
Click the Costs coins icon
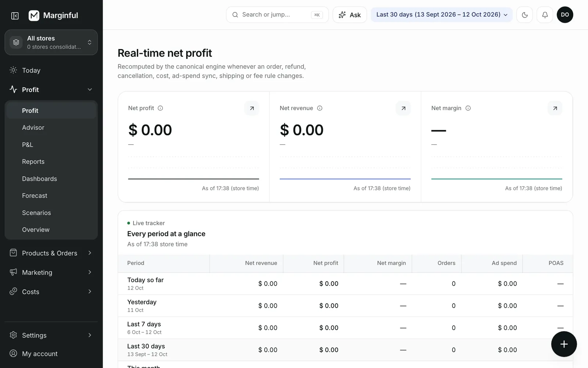13,291
